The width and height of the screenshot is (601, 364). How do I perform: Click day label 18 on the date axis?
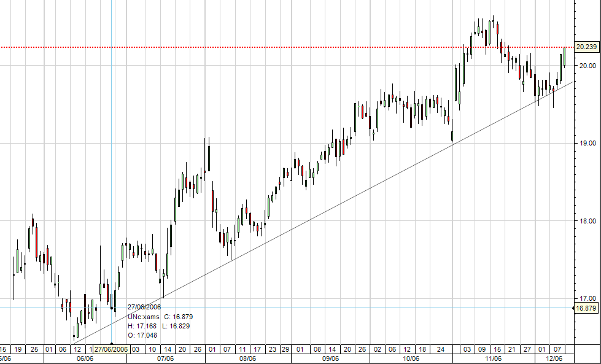coord(422,349)
